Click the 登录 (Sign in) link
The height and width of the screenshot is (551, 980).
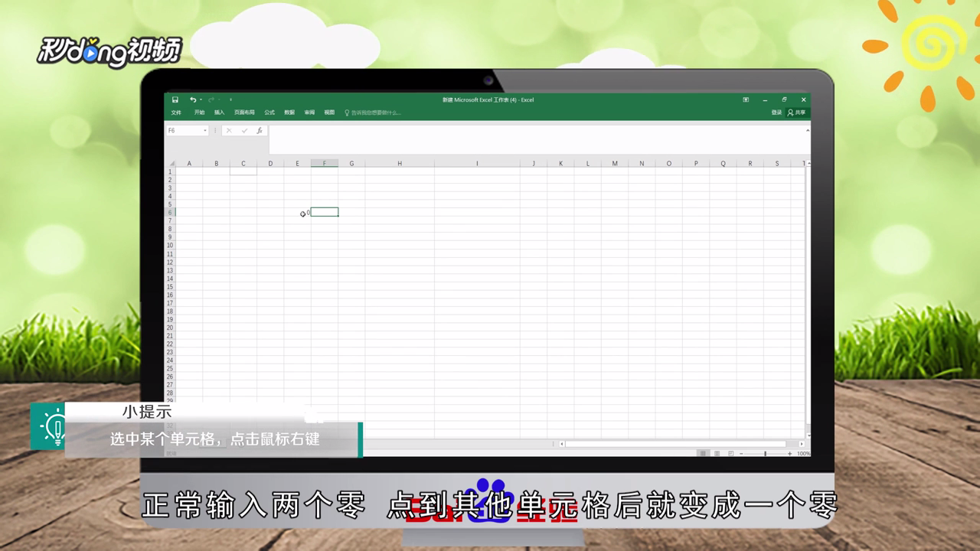776,112
